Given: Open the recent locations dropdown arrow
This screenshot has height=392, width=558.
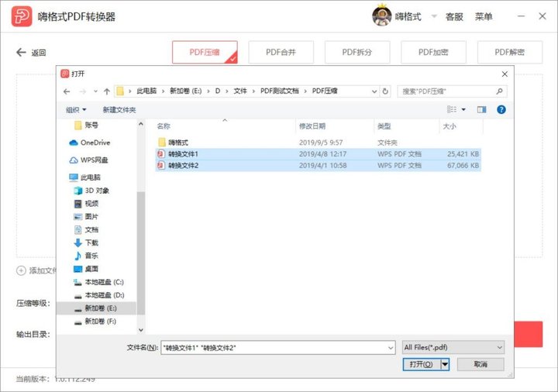Looking at the screenshot, I should [x=95, y=91].
